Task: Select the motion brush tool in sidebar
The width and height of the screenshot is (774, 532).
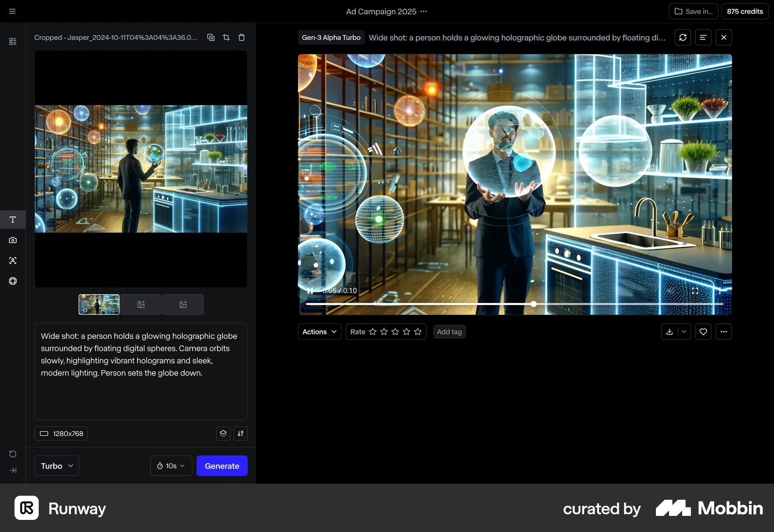Action: [12, 261]
